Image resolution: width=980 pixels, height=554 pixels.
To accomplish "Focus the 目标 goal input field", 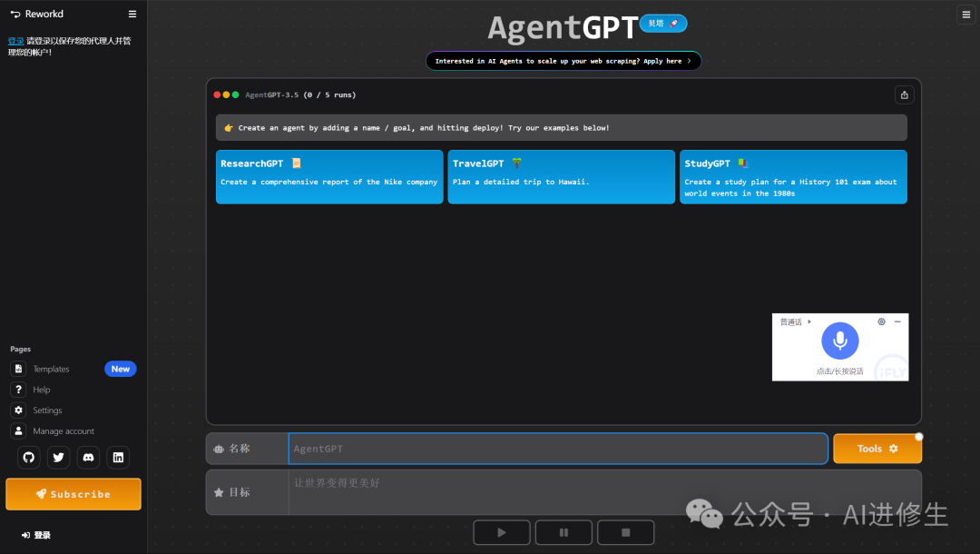I will pyautogui.click(x=605, y=492).
